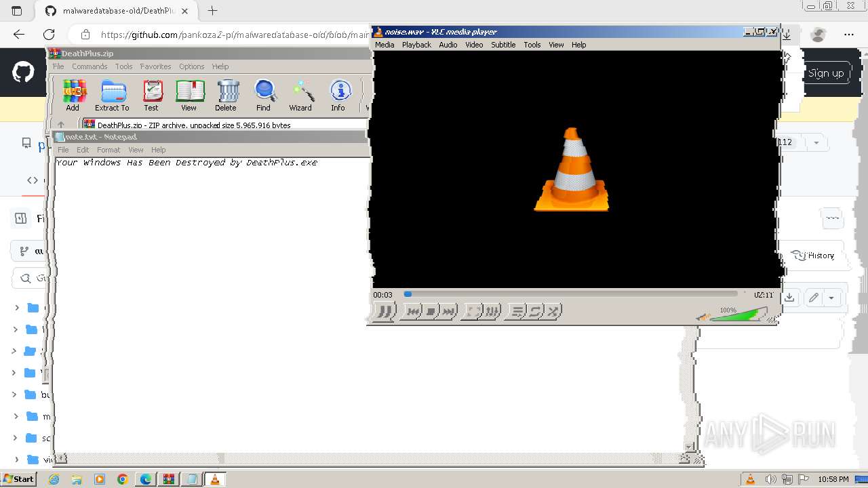Expand the folder starting with 'm'
Image resolution: width=868 pixels, height=488 pixels.
coord(17,416)
